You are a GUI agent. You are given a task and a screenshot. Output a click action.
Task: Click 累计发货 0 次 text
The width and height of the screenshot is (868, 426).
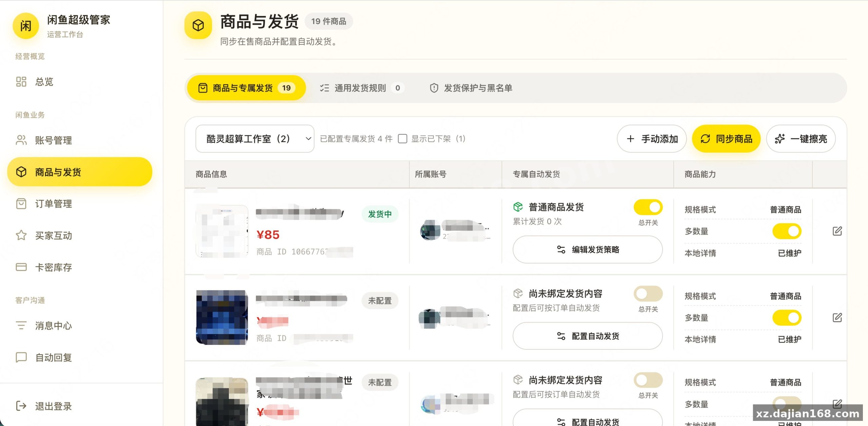click(x=537, y=221)
